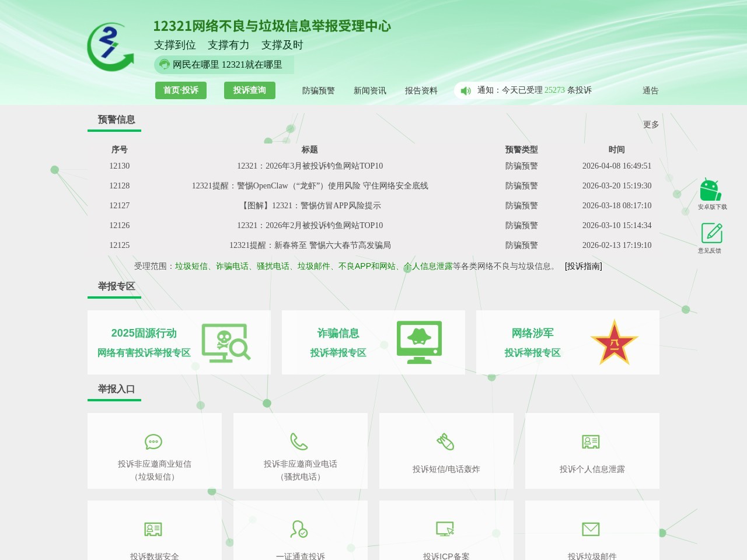This screenshot has width=747, height=560.
Task: Select the 投诉非应邀商业短信 message bubble icon
Action: click(153, 442)
